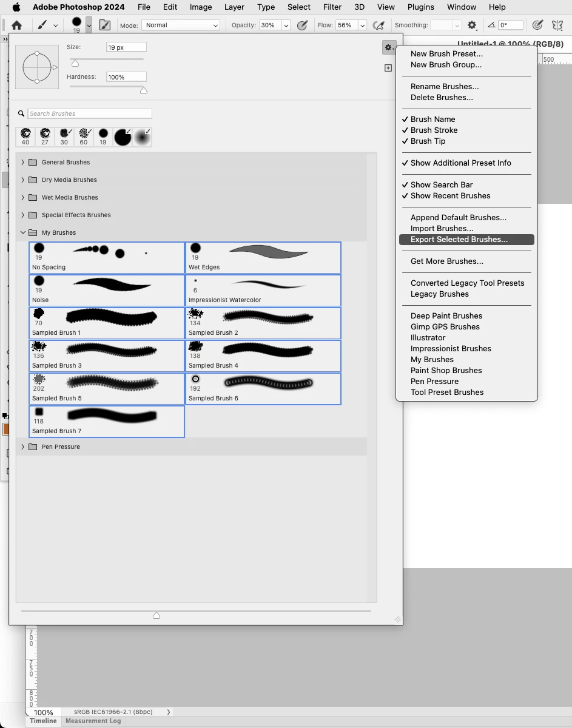Open the Plugins menu in menu bar

(421, 7)
